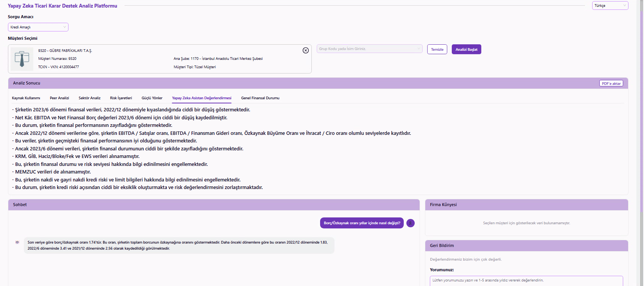Expand the Kredi Amaçlı query purpose dropdown
The image size is (644, 286).
(38, 27)
